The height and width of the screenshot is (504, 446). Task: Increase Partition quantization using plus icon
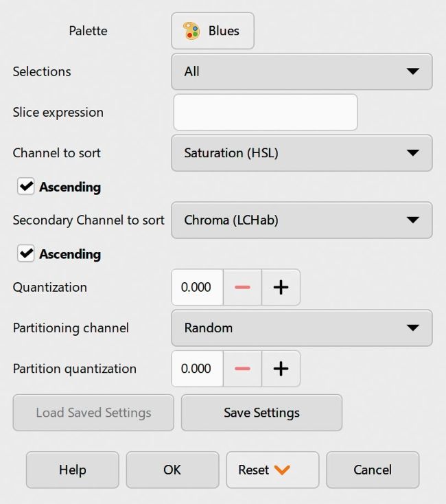tap(281, 368)
